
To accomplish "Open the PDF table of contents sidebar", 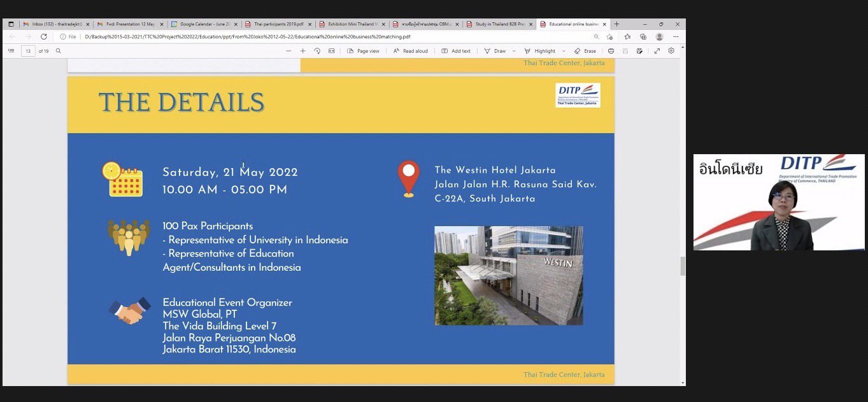I will tap(11, 51).
